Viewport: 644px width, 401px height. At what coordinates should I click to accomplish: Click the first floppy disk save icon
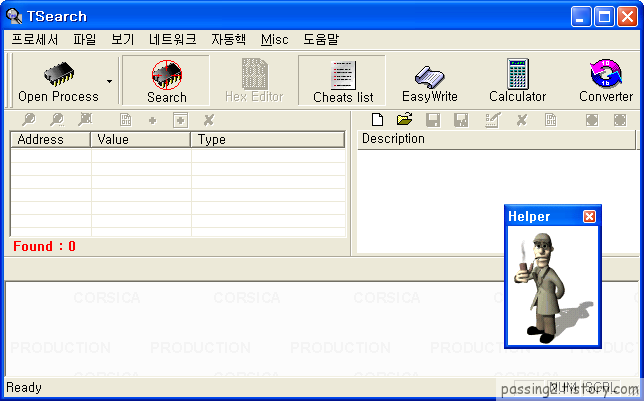(x=433, y=120)
